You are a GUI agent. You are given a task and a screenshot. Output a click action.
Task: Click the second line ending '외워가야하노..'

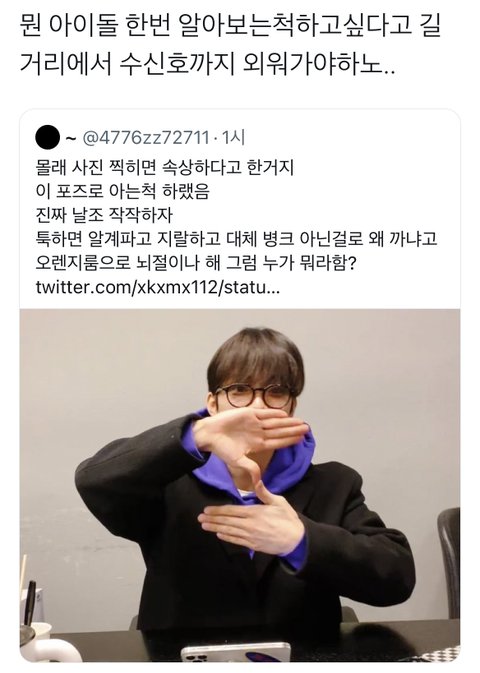pos(207,64)
